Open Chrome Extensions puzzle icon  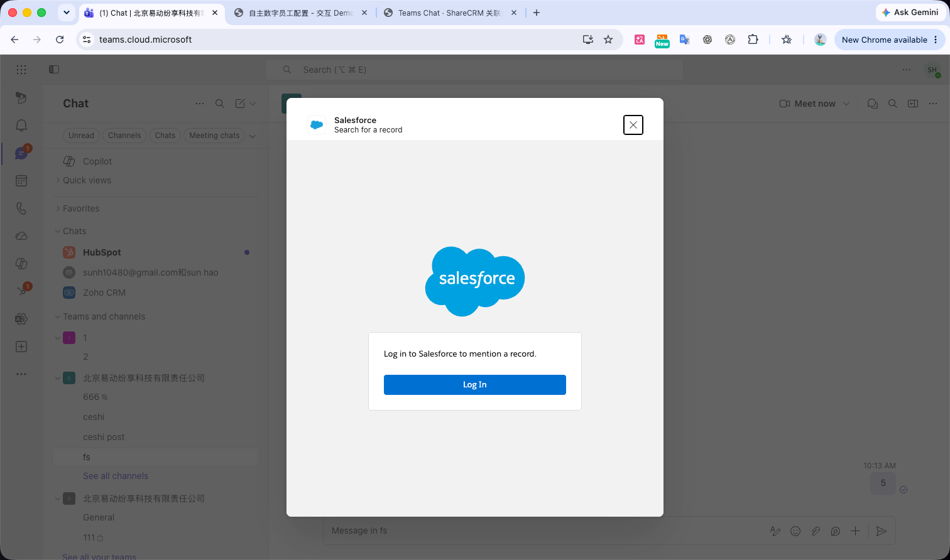753,40
